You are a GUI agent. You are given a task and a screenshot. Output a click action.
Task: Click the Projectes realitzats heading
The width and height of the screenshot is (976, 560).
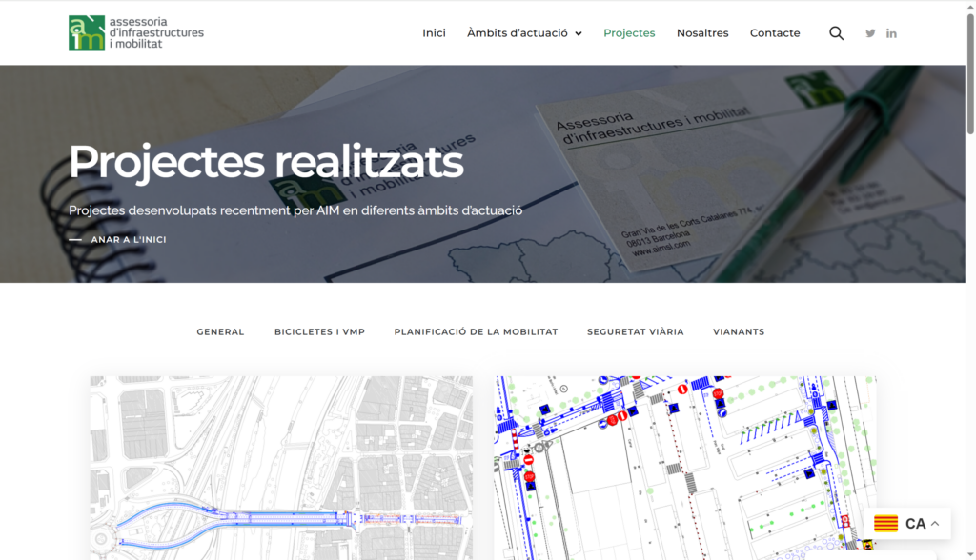point(266,162)
